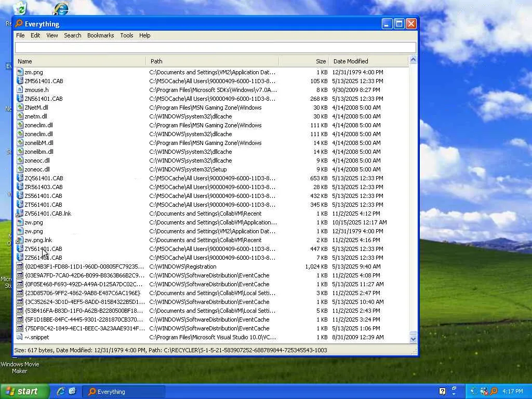Click the status bar file details text
This screenshot has width=532, height=399.
coord(170,350)
